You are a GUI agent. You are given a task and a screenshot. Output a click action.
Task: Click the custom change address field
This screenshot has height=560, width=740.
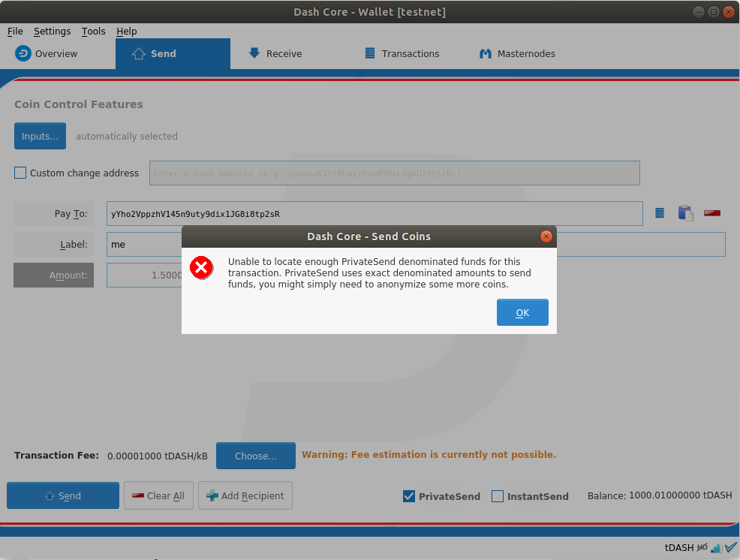point(395,173)
